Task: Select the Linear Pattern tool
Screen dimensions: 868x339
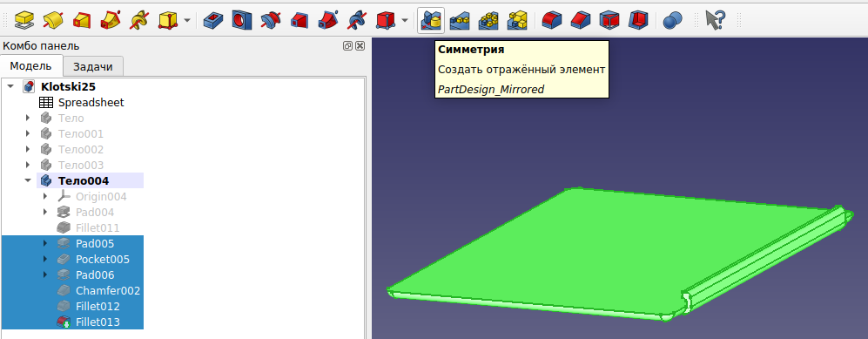Action: [460, 21]
